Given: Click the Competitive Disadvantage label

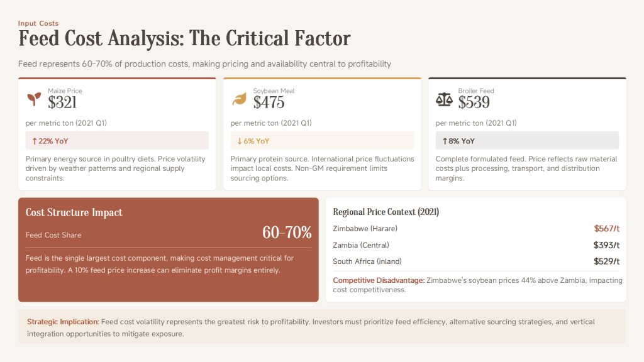Looking at the screenshot, I should [379, 280].
